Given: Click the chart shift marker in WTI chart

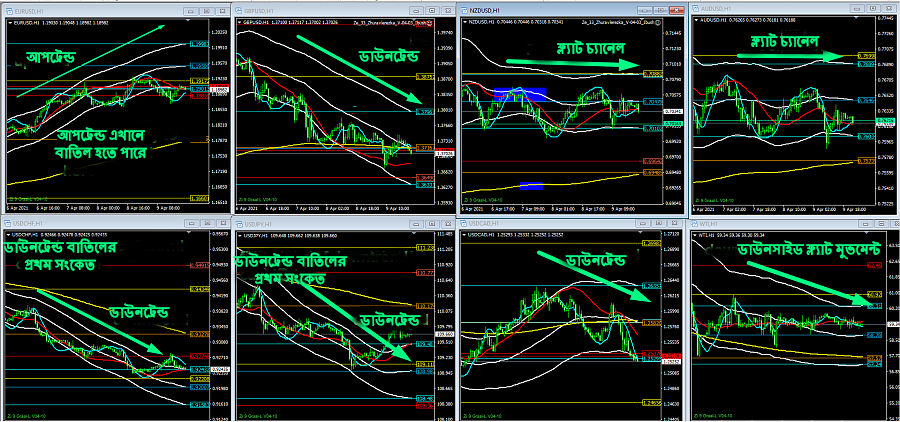Looking at the screenshot, I should (866, 233).
